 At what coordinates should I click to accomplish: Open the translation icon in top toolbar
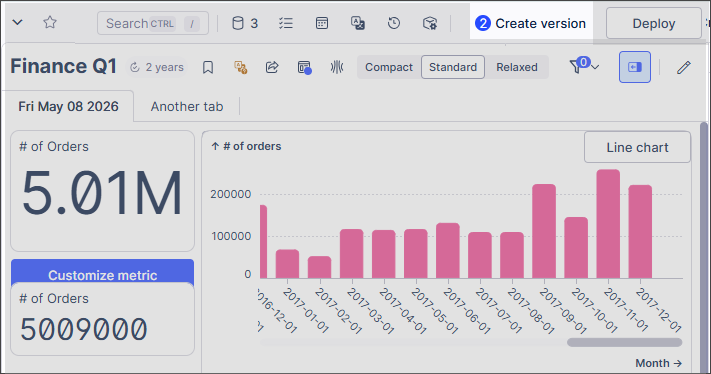click(x=358, y=23)
